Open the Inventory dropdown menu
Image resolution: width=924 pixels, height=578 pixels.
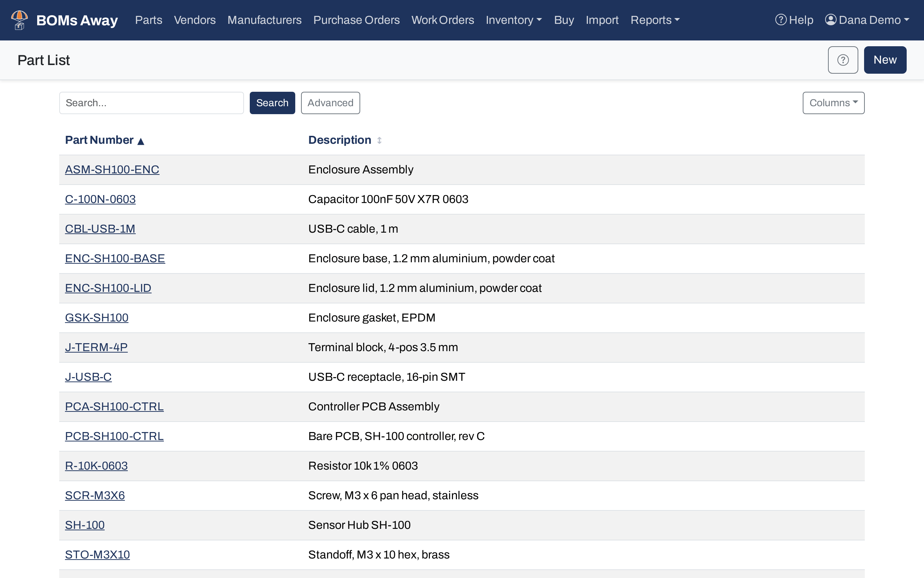pos(514,20)
